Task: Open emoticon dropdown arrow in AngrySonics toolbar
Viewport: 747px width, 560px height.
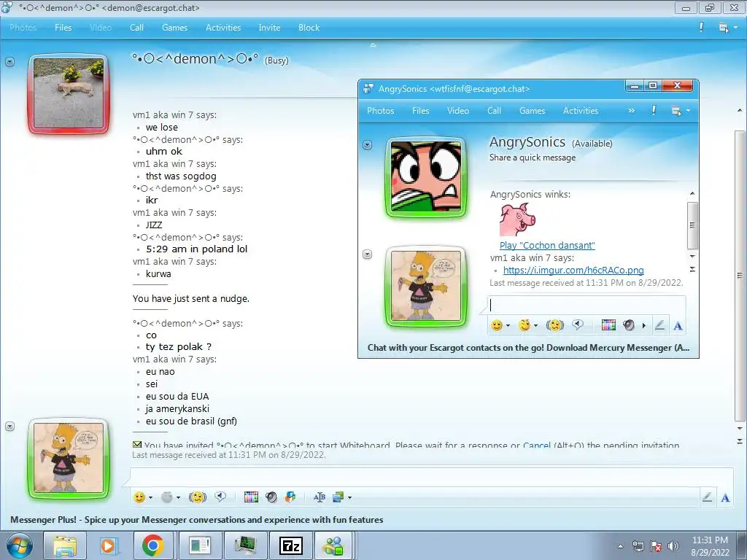Action: [508, 326]
